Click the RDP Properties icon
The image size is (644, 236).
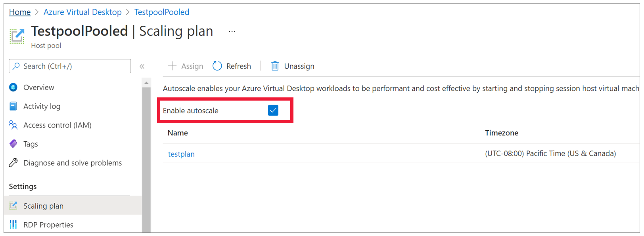point(13,225)
